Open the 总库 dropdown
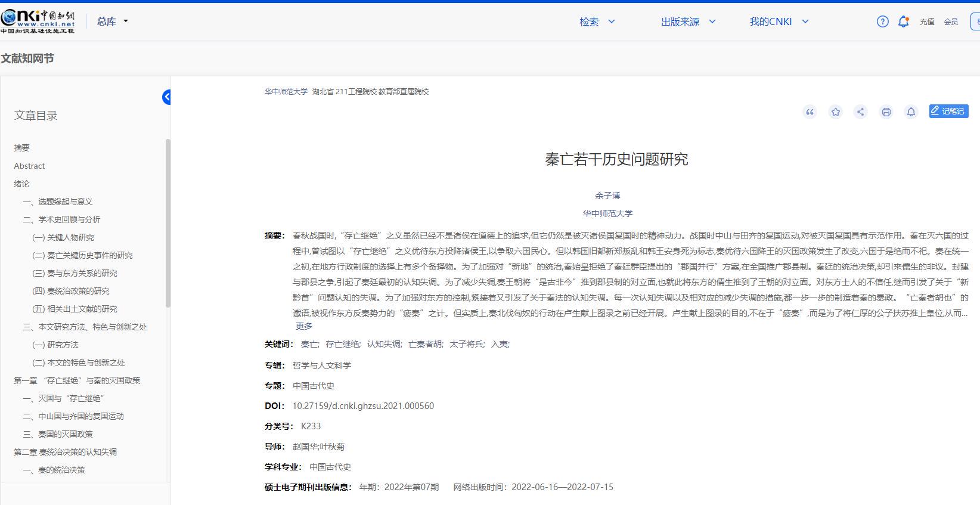980x505 pixels. (x=113, y=21)
